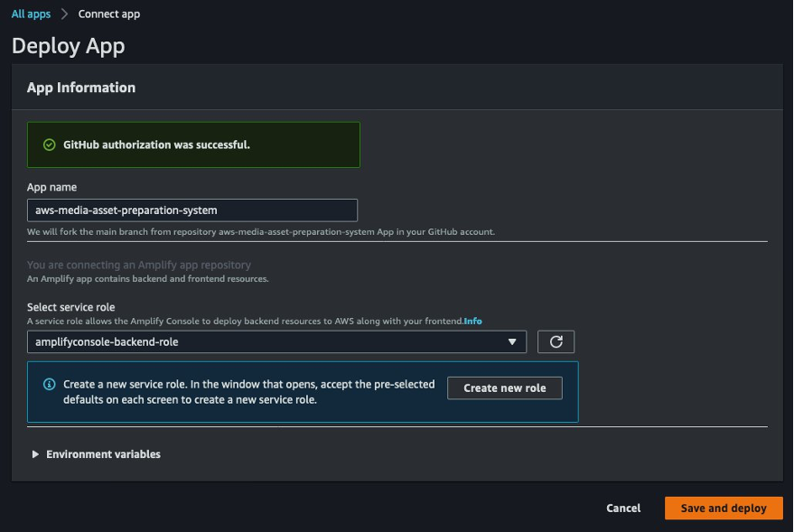Click the App Information section header
Screen dimensions: 794x532
click(x=82, y=87)
